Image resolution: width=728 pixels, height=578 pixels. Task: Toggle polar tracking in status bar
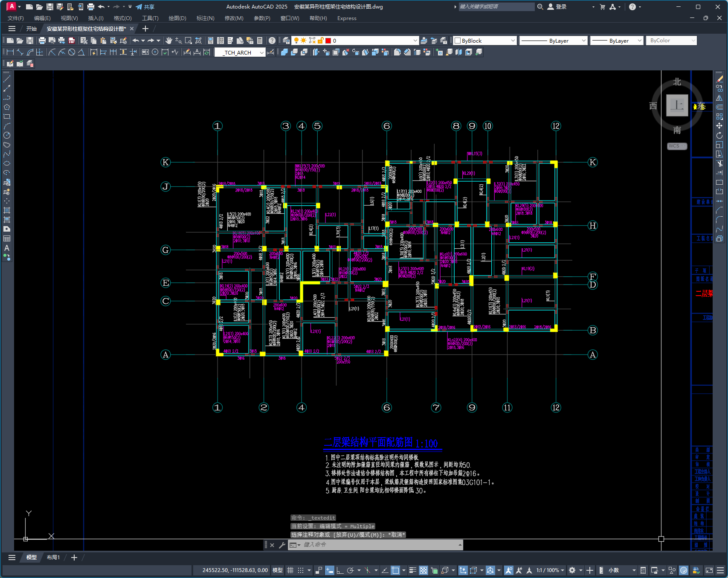(x=351, y=570)
